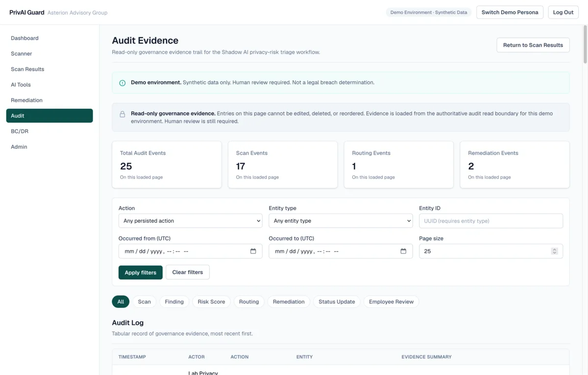Click the ACTION column header
The height and width of the screenshot is (375, 588).
(240, 357)
